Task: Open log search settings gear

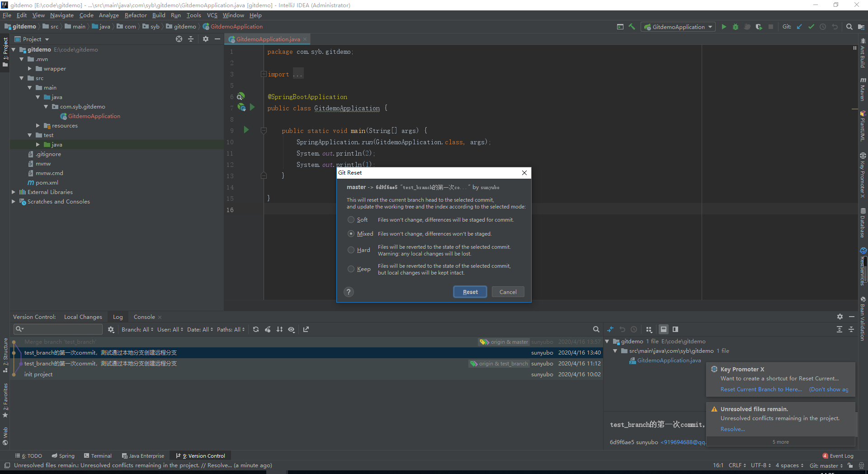Action: point(111,330)
